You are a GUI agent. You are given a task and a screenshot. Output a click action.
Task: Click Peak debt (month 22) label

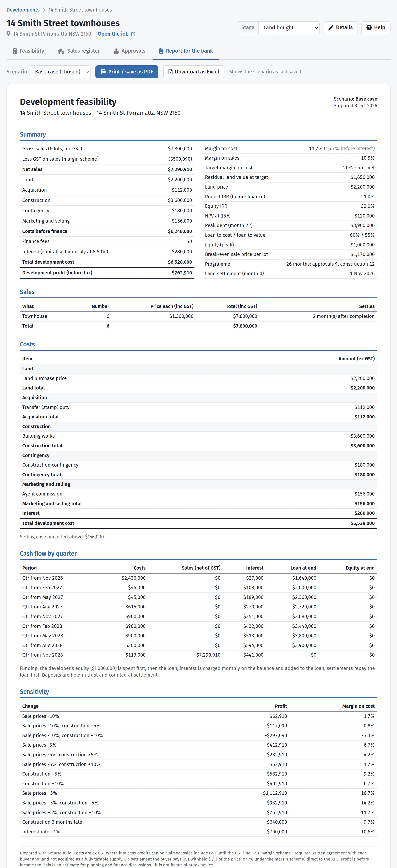(x=229, y=225)
